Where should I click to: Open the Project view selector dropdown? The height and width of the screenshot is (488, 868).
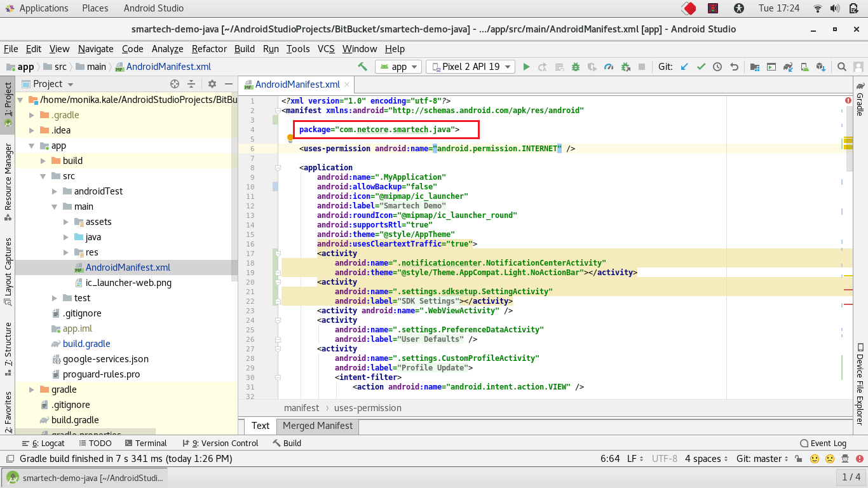point(48,84)
